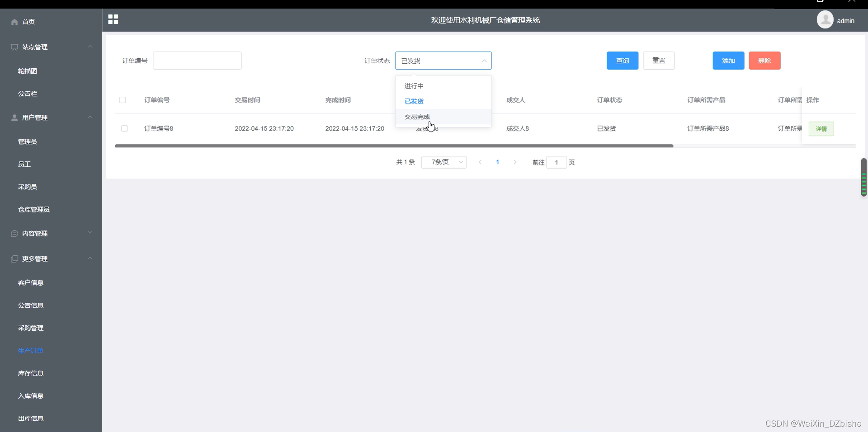Click the red 删除 button
868x432 pixels.
pos(764,61)
